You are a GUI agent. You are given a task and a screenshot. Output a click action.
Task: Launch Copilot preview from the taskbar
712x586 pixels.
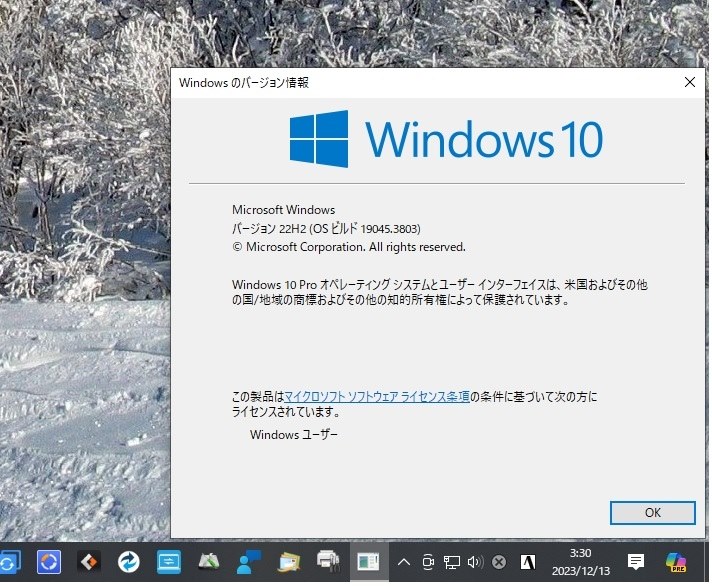click(676, 562)
